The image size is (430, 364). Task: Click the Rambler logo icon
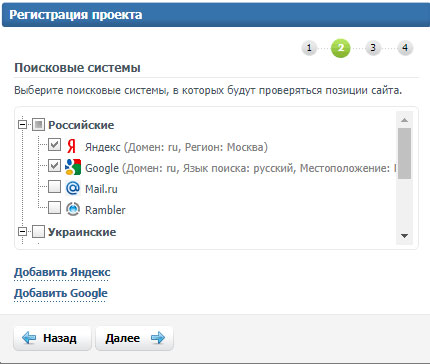point(73,209)
